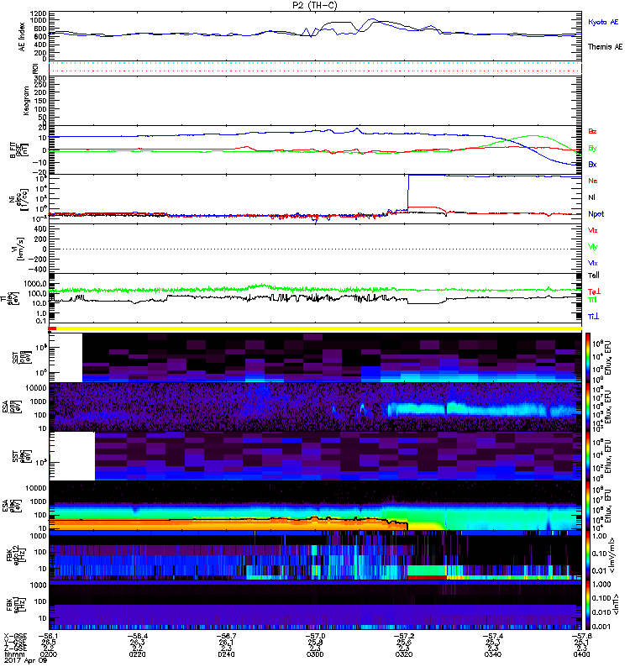
Task: Click the ESA ions panel color bar
Action: (587, 407)
